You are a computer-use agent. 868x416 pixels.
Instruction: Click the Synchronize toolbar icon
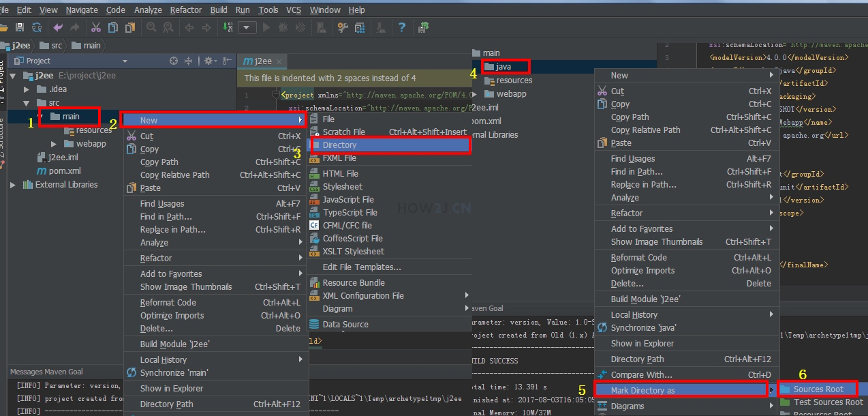pos(37,27)
